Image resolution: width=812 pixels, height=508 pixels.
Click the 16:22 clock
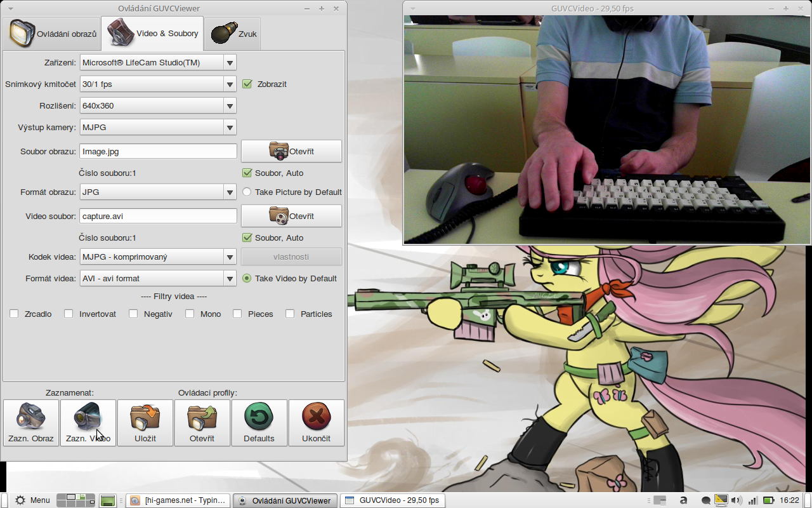(x=790, y=500)
